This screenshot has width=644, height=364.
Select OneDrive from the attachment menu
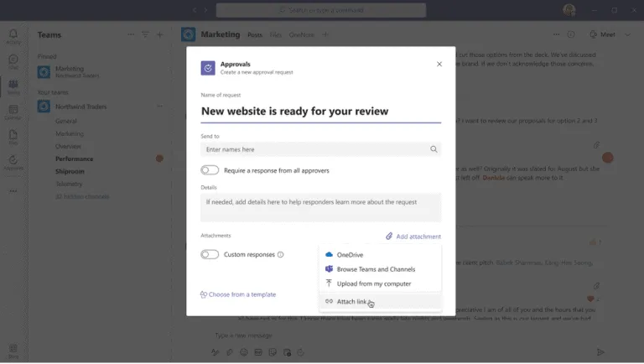pos(350,255)
